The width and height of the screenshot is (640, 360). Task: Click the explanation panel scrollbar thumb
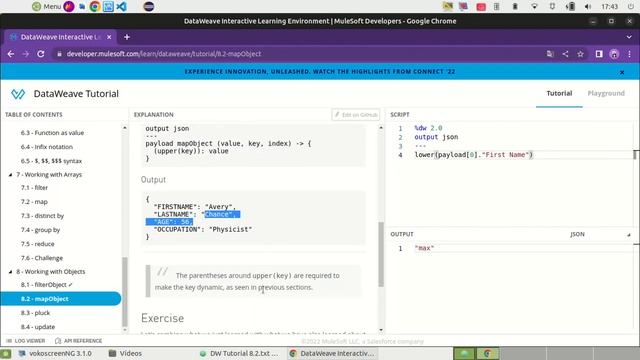(x=381, y=254)
